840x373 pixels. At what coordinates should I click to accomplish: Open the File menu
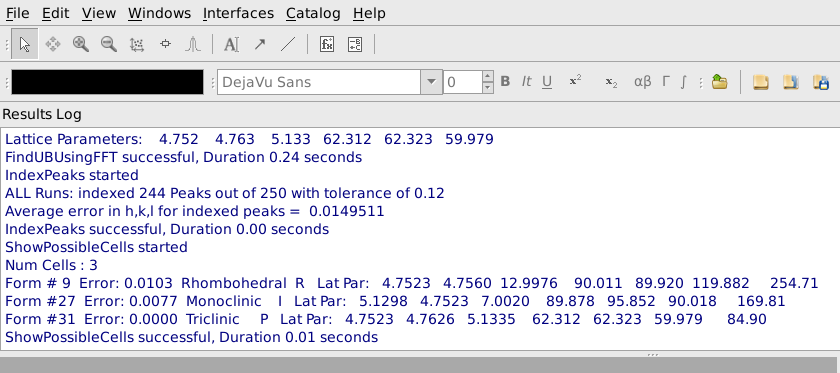(x=18, y=13)
